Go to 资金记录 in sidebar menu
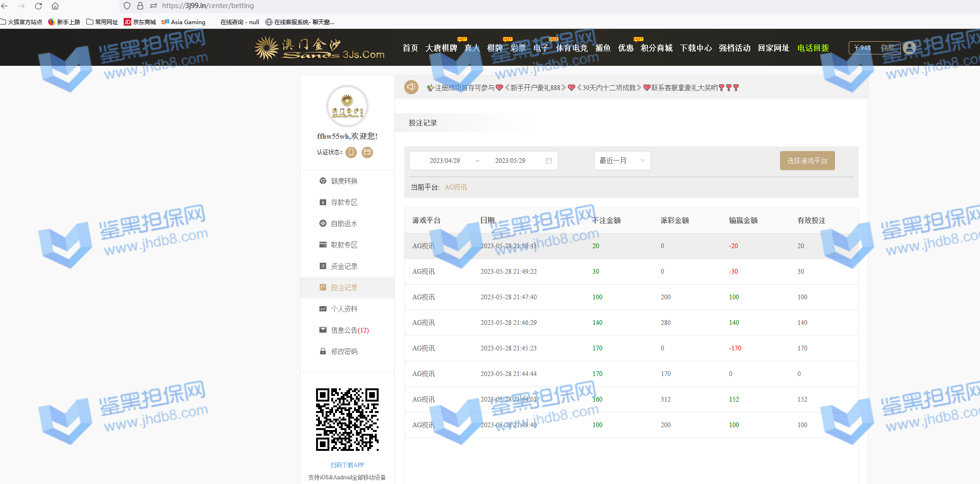Screen dimensions: 980x484 tap(344, 266)
